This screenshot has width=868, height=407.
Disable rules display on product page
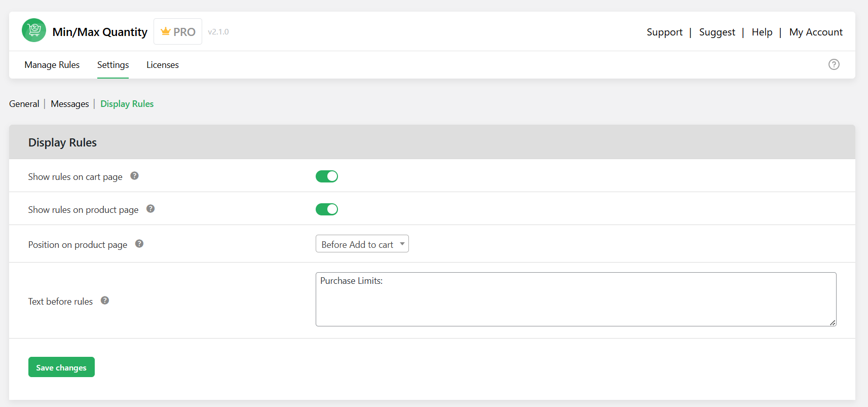coord(327,209)
